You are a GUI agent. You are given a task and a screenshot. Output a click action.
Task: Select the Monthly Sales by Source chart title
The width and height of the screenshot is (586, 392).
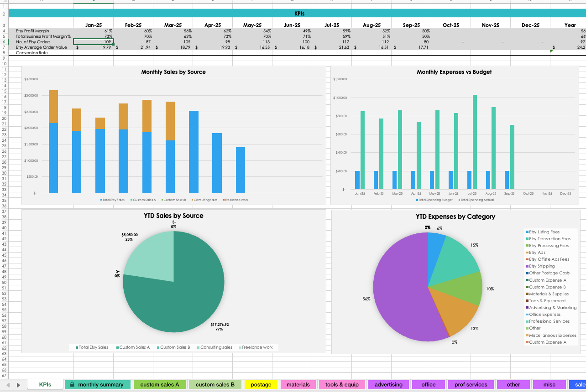pyautogui.click(x=173, y=72)
